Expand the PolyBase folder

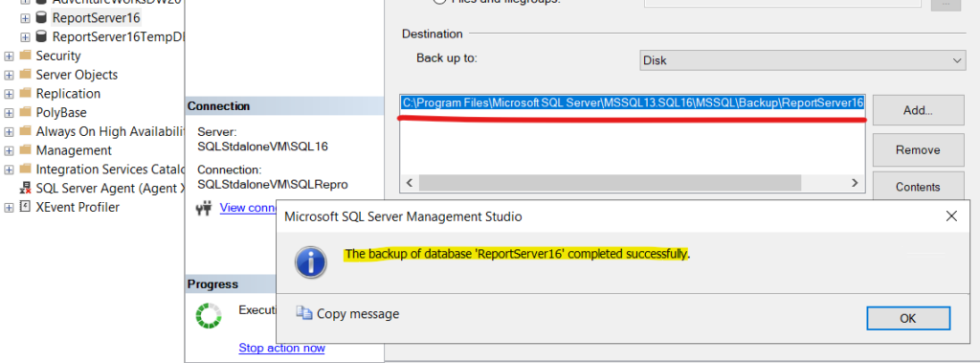click(9, 113)
